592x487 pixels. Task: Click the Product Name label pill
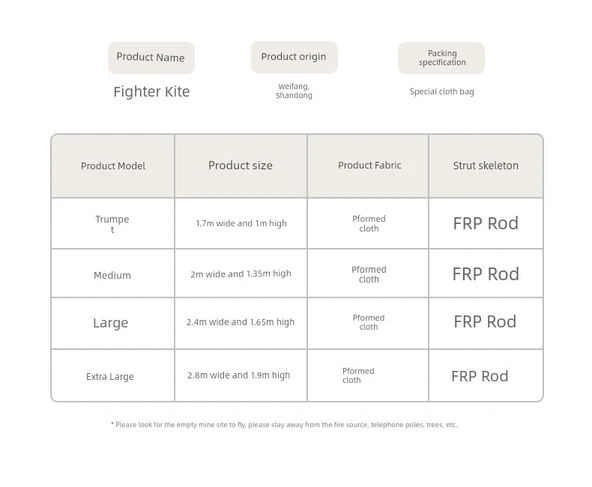tap(151, 57)
